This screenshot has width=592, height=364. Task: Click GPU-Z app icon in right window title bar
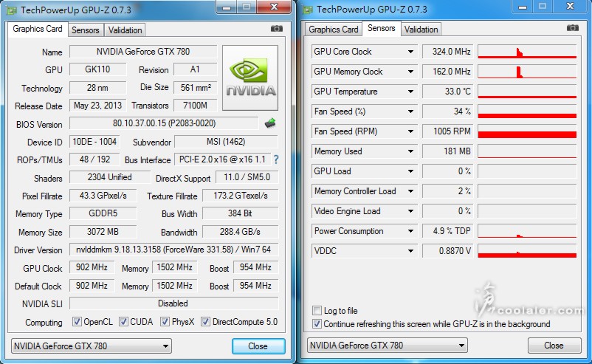tap(308, 10)
